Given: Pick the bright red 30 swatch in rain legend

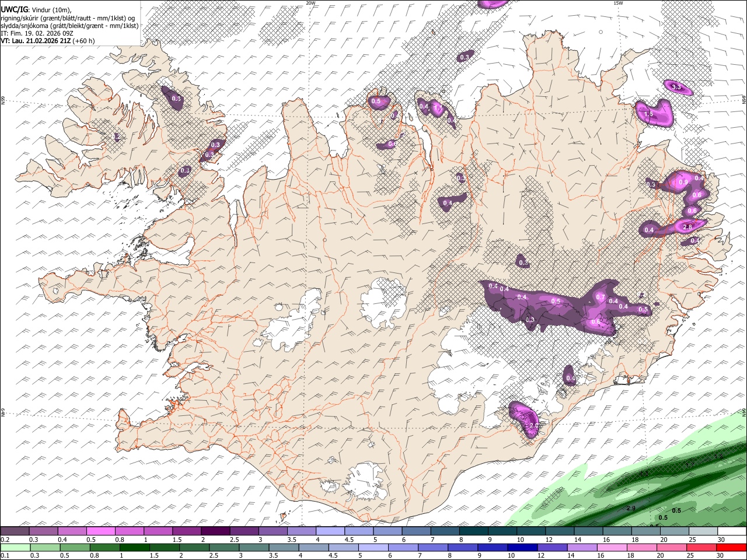Looking at the screenshot, I should click(731, 548).
